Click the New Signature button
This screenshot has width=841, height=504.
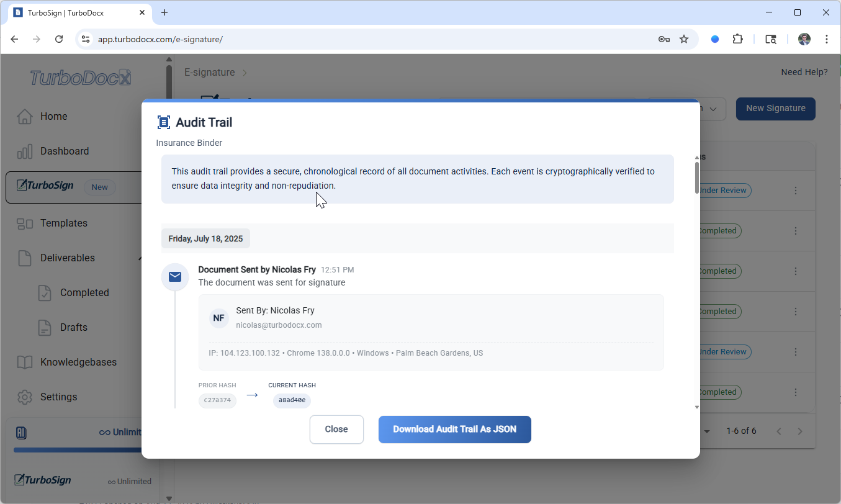[x=776, y=109]
